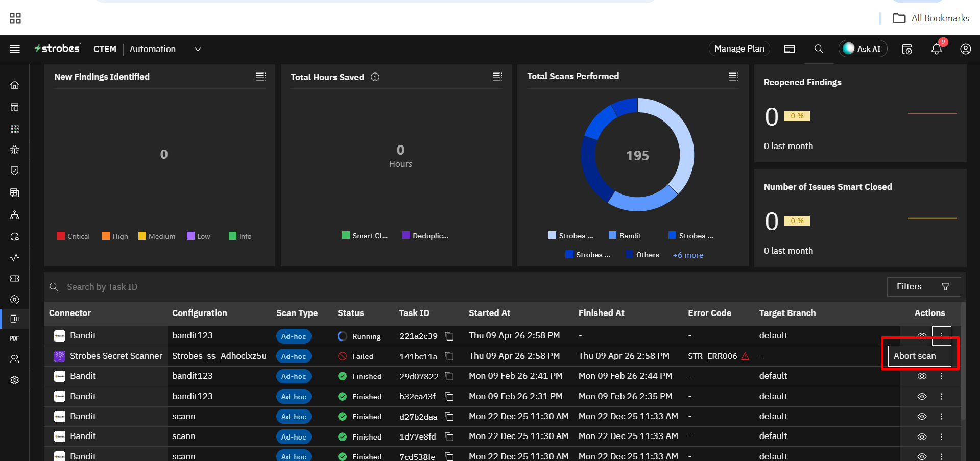Click the Home icon in sidebar
The image size is (980, 461).
click(15, 85)
